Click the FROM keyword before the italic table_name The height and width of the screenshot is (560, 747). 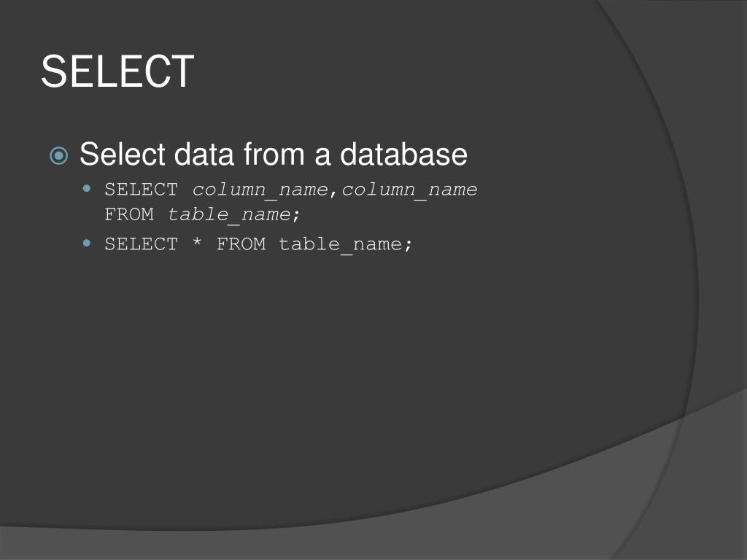click(130, 214)
